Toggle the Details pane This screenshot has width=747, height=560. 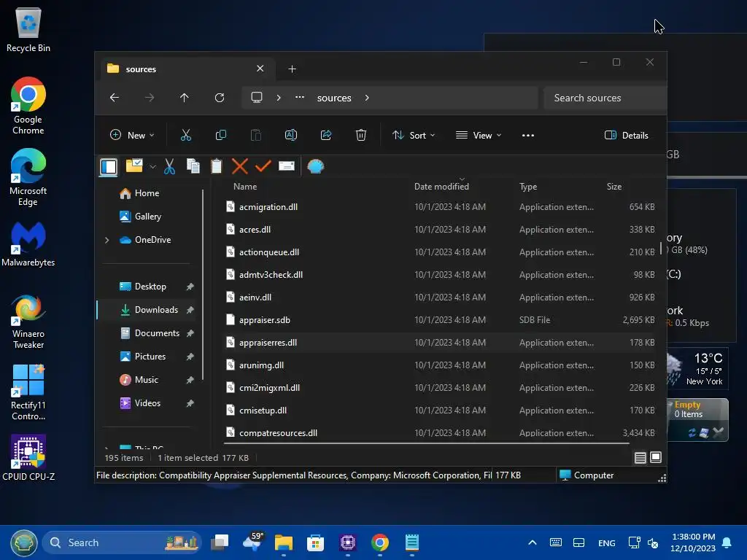626,135
